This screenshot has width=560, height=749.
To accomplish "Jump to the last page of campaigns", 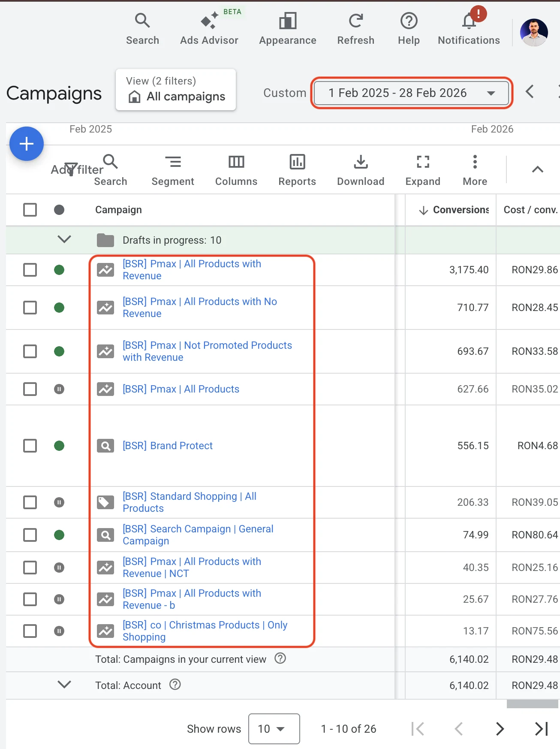I will tap(542, 728).
